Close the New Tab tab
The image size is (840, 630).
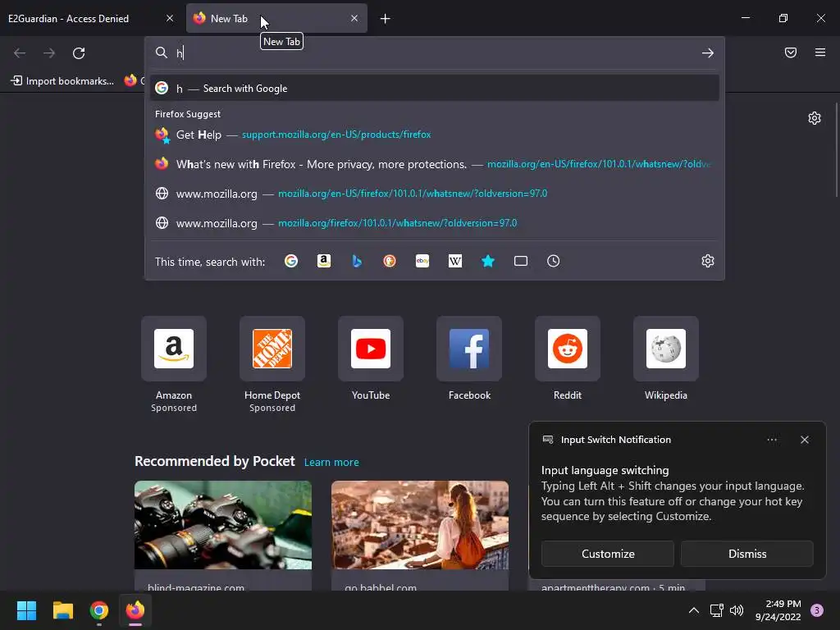pos(354,18)
